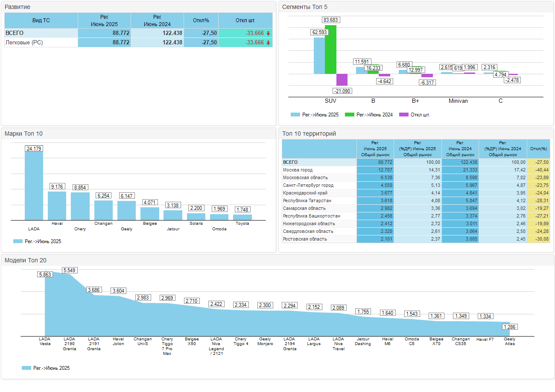Click the Solaris bar labeled 2.200
This screenshot has height=392, width=555.
tap(196, 217)
